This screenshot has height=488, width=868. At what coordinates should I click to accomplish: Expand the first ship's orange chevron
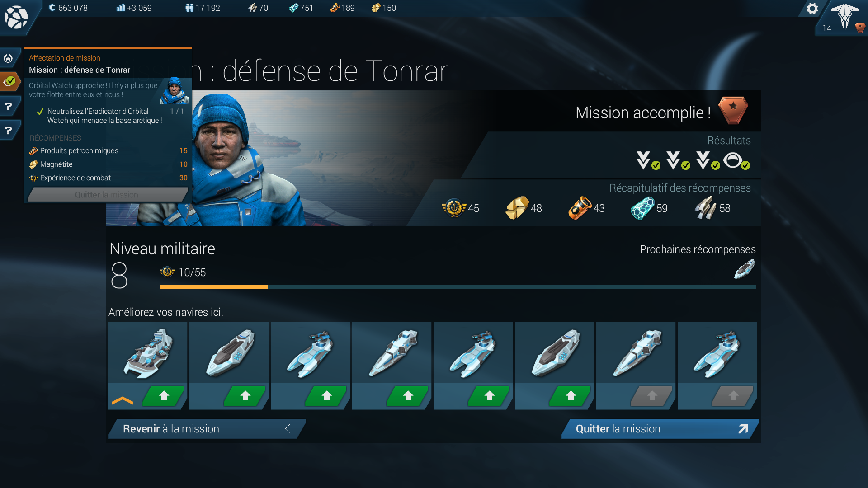pyautogui.click(x=122, y=401)
